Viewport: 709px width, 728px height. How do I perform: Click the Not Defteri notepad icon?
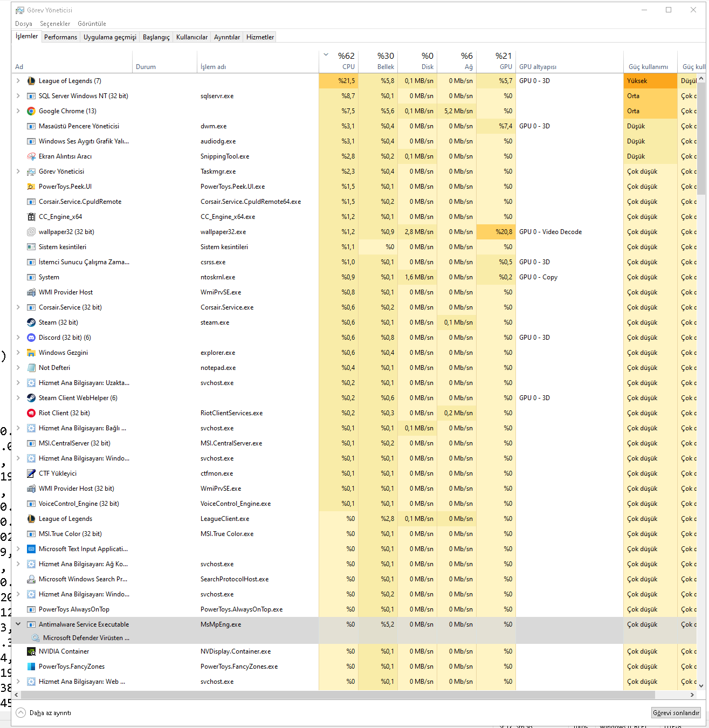click(x=31, y=368)
